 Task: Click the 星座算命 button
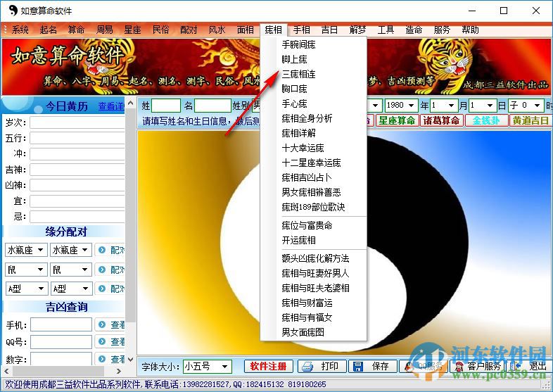click(397, 120)
